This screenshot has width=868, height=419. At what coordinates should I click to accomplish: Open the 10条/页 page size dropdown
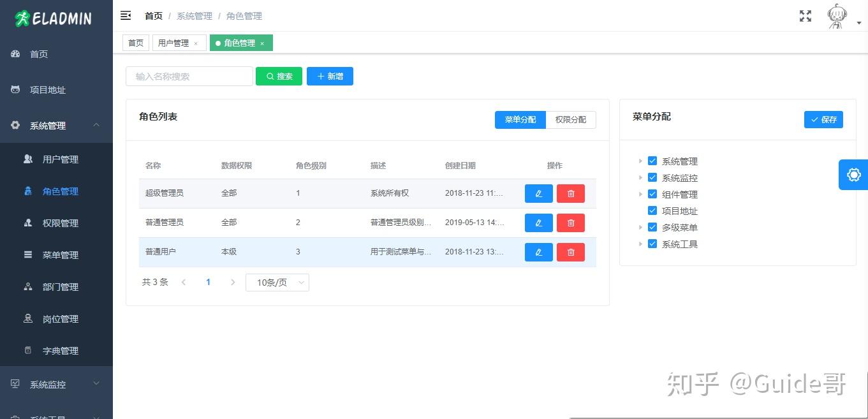pyautogui.click(x=277, y=282)
